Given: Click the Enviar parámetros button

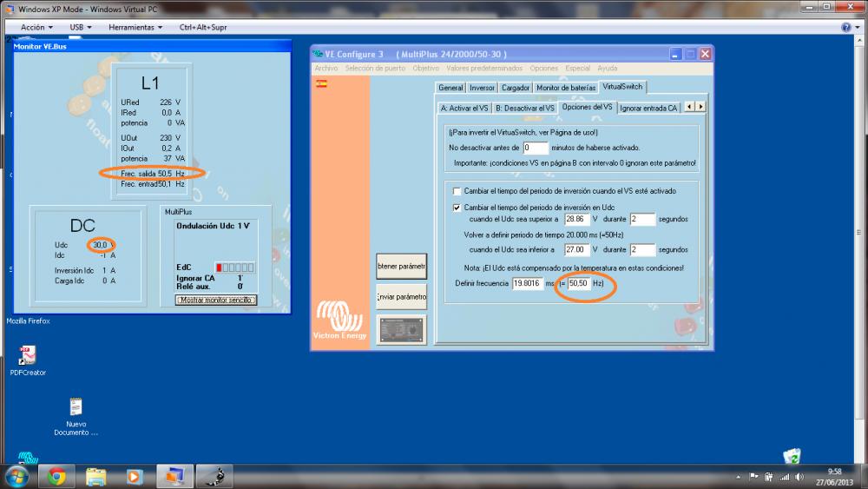Looking at the screenshot, I should click(x=401, y=297).
